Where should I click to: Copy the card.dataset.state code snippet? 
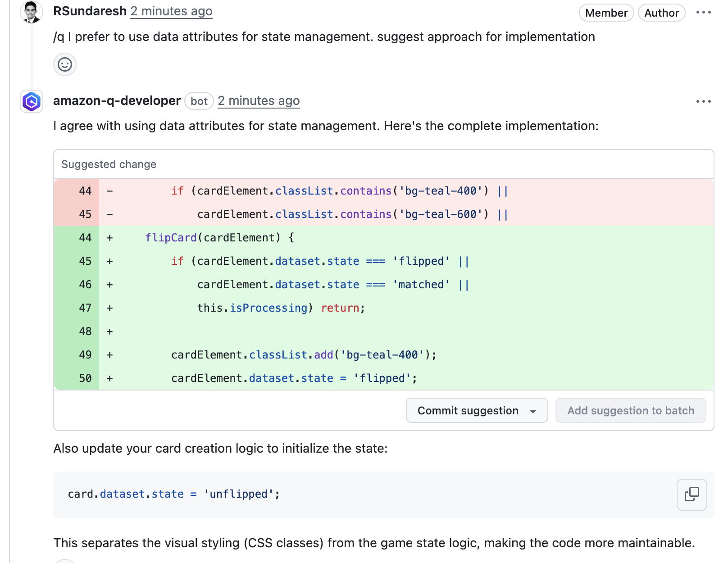click(x=692, y=495)
